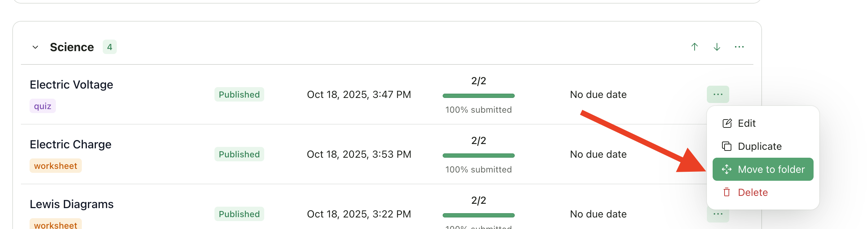Click the move arrows icon on Move to folder

726,169
